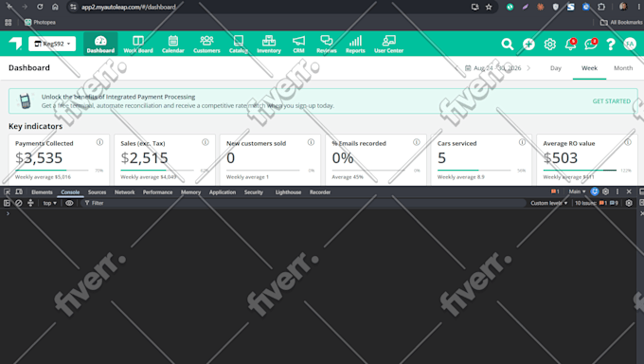This screenshot has width=644, height=364.
Task: Switch to the Month view
Action: (623, 68)
